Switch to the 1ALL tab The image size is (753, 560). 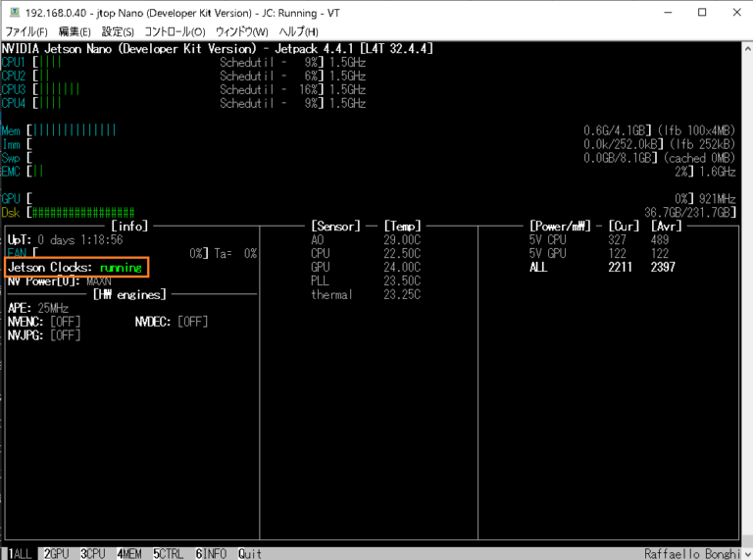tap(20, 553)
